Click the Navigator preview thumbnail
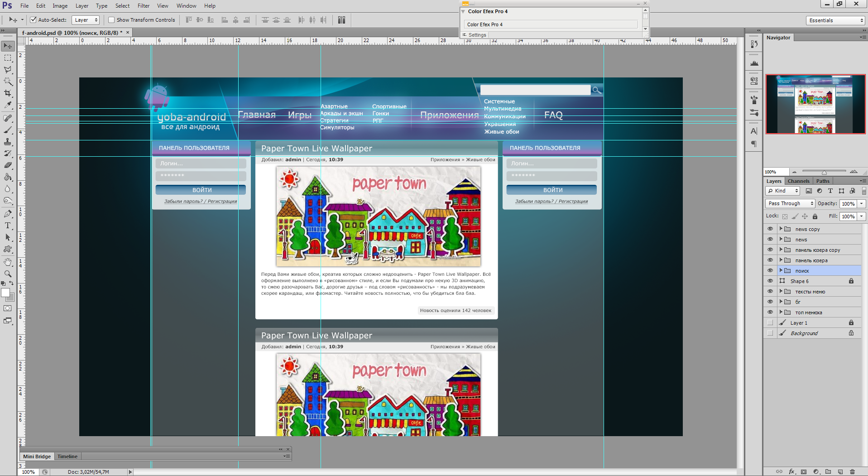The width and height of the screenshot is (868, 476). coord(815,104)
